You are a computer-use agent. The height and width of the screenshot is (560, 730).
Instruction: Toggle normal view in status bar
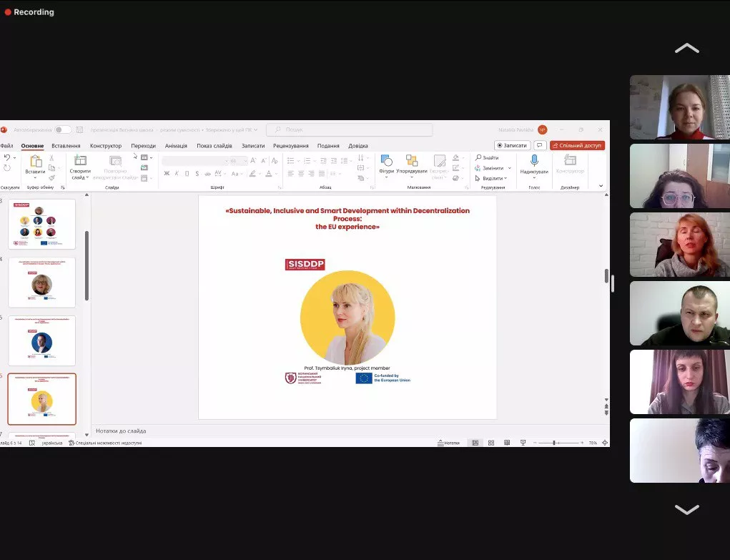475,443
